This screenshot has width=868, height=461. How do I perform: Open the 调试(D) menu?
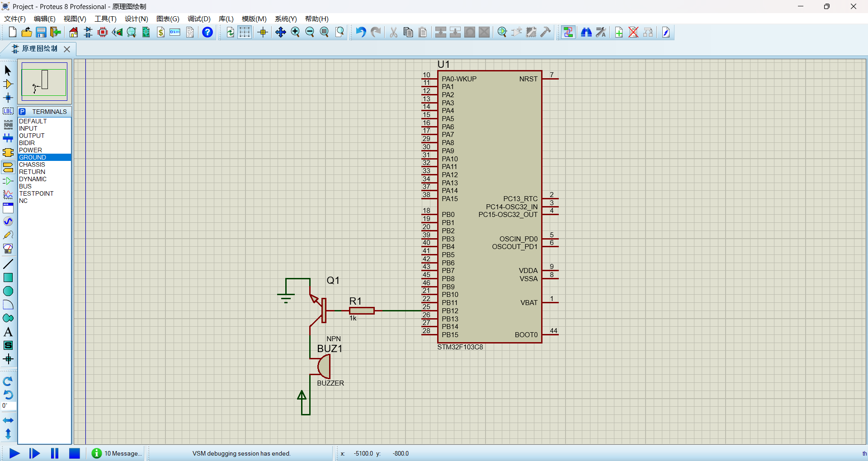point(199,19)
